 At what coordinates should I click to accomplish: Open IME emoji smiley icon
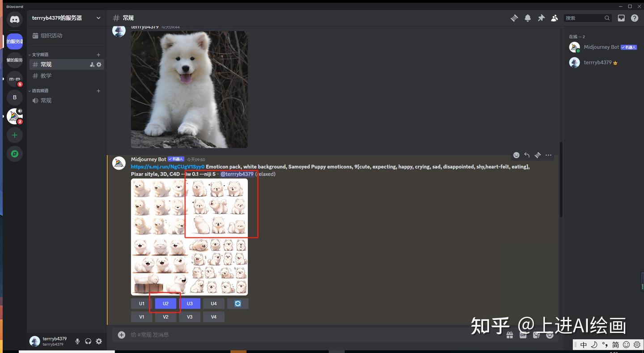coord(626,345)
